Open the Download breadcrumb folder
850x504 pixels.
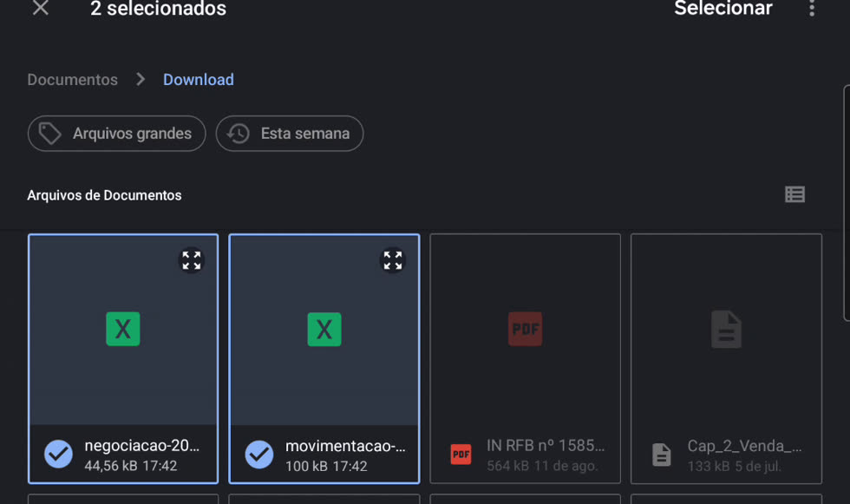point(199,80)
